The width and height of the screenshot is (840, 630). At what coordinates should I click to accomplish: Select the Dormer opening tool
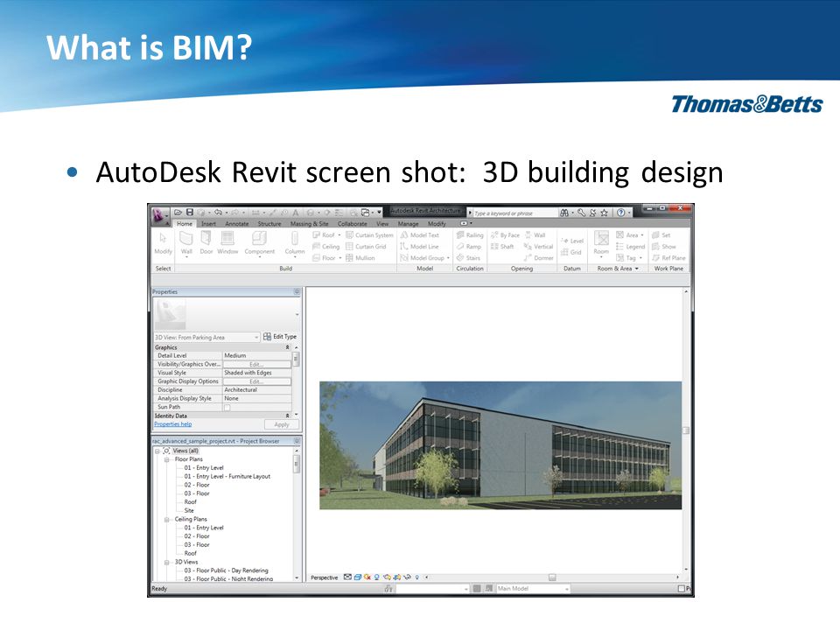tap(538, 257)
